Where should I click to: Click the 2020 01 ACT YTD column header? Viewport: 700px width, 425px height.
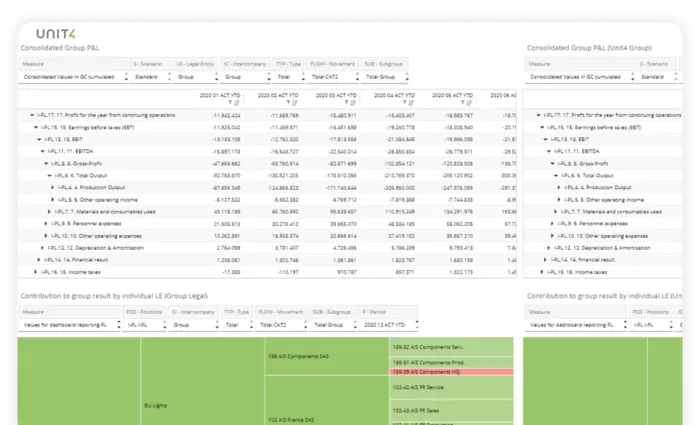click(x=220, y=96)
